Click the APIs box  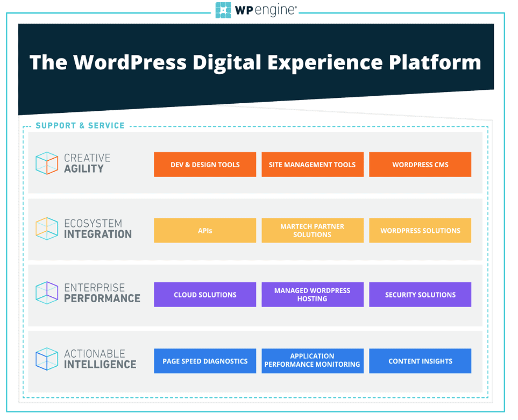pos(205,231)
